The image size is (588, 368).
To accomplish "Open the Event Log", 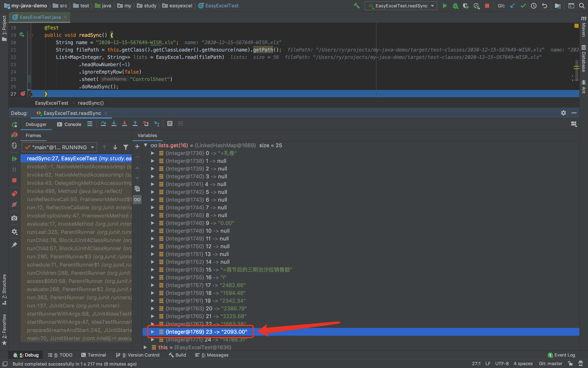I will coord(561,355).
